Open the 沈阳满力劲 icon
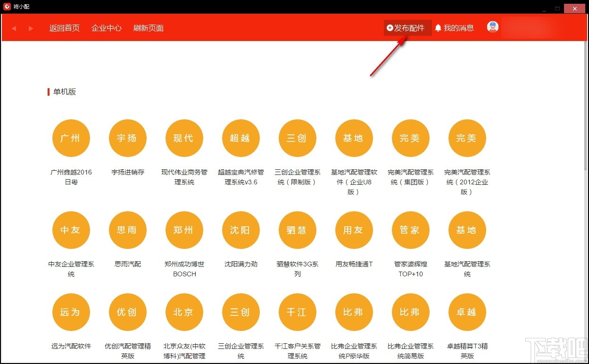The height and width of the screenshot is (364, 589). [x=241, y=230]
